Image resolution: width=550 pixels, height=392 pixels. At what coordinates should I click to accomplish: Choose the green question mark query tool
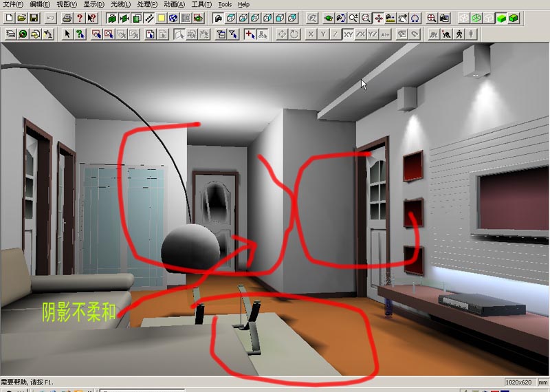80,34
